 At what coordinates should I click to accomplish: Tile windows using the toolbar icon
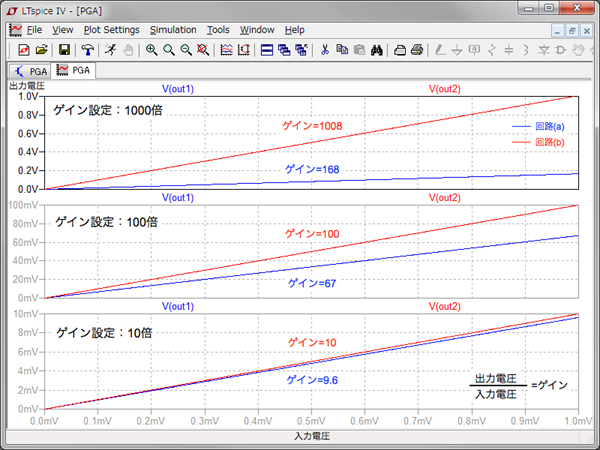pyautogui.click(x=267, y=49)
